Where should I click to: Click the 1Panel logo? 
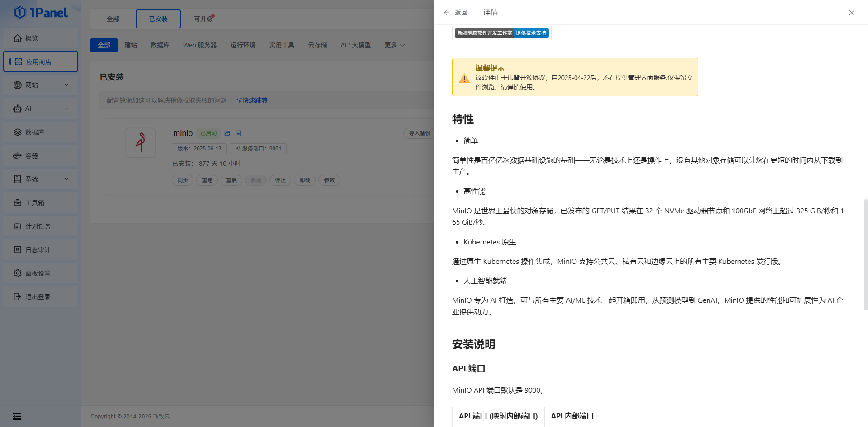pos(41,12)
